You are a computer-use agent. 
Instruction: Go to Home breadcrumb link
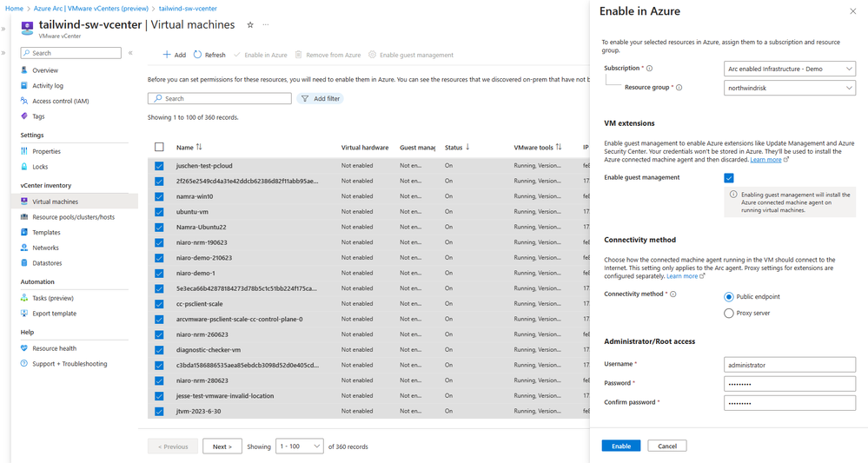pyautogui.click(x=14, y=9)
